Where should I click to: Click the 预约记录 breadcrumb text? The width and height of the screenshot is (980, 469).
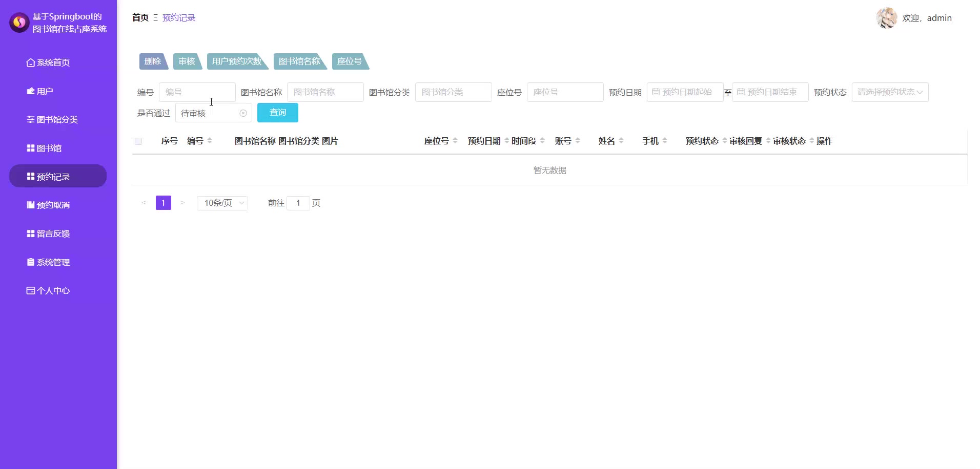pos(179,18)
